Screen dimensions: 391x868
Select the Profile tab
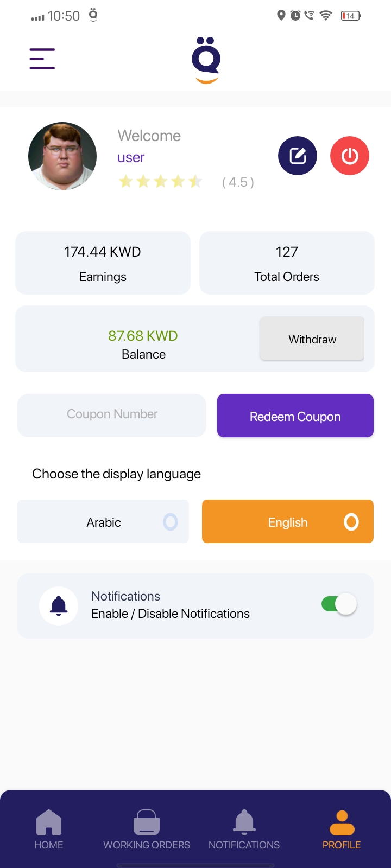point(342,830)
